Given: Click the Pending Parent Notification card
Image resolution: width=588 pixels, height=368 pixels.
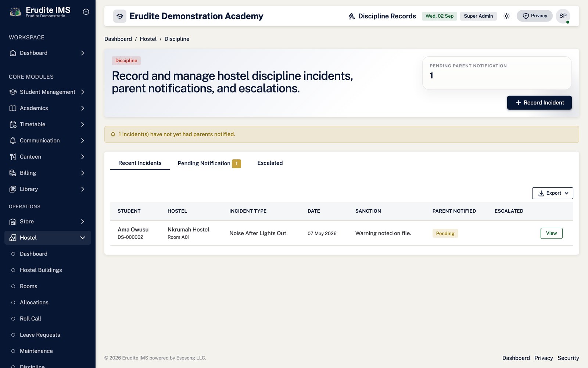Looking at the screenshot, I should (x=497, y=73).
